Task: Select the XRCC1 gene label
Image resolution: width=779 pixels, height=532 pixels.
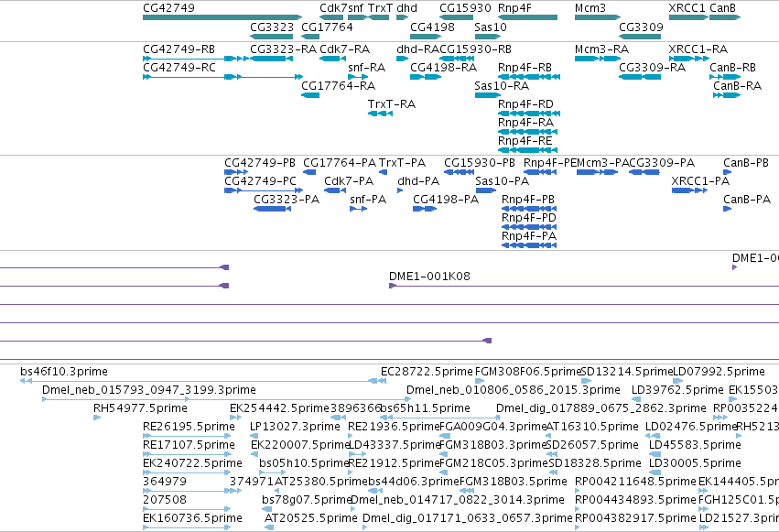Action: tap(687, 8)
